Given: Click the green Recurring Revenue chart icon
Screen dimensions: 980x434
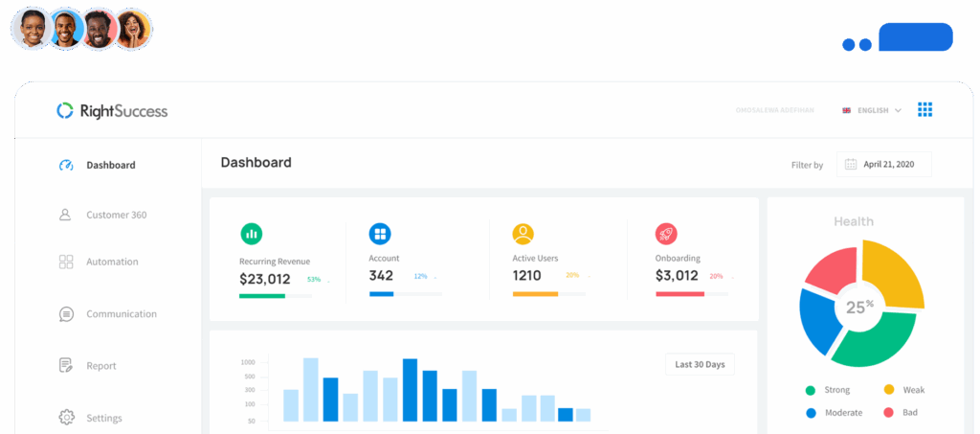Looking at the screenshot, I should [x=251, y=233].
